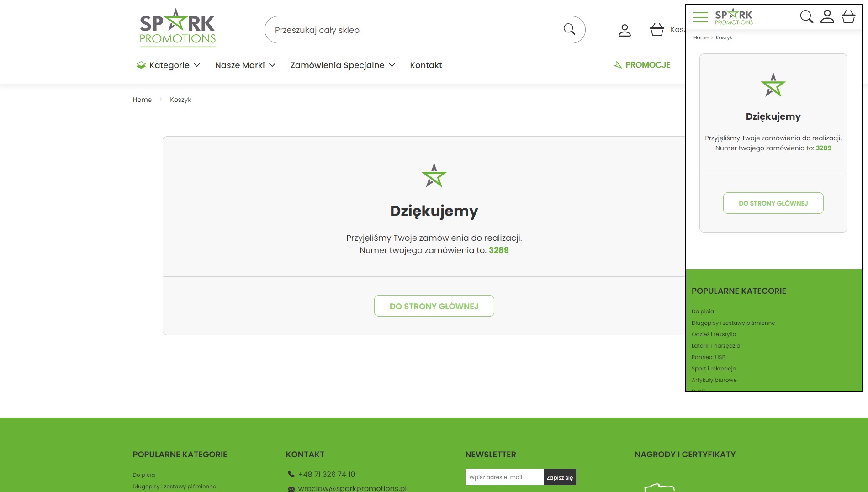Click the Spark logo in mobile preview
This screenshot has width=868, height=492.
734,17
